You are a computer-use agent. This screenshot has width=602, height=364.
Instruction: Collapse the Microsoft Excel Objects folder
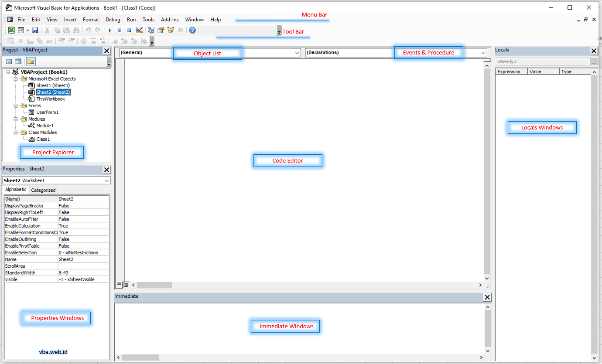coord(16,79)
